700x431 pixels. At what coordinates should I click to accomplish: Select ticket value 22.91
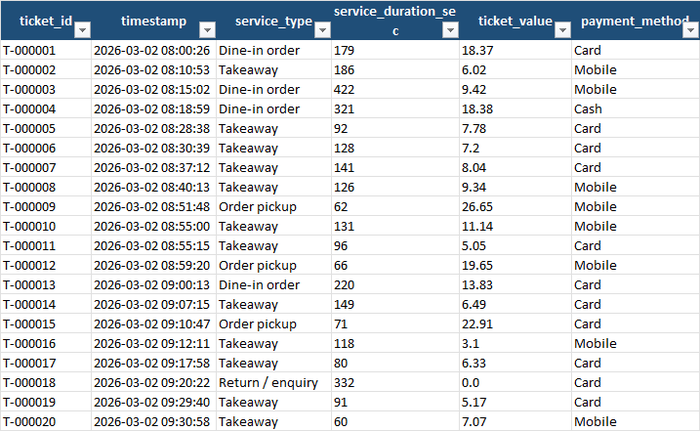(x=515, y=324)
